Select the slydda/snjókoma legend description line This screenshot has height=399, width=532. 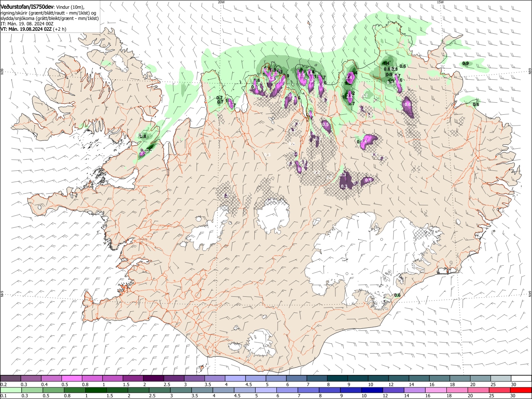[x=49, y=18]
